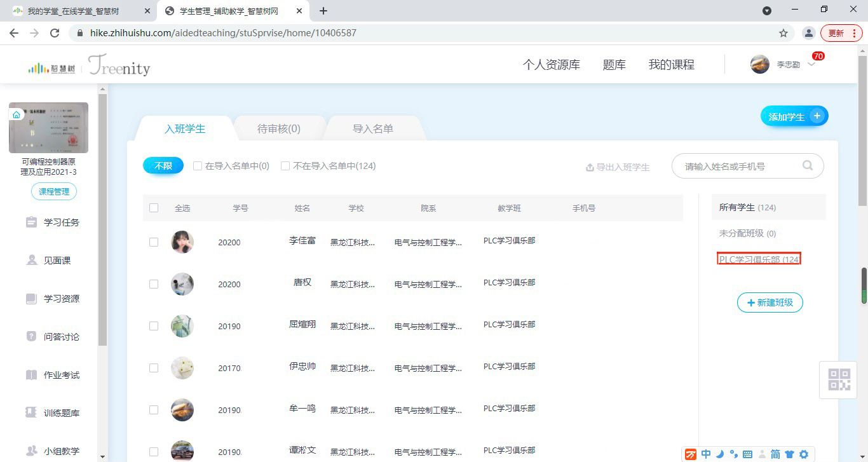
Task: Click the 添加学生 button
Action: coord(794,116)
